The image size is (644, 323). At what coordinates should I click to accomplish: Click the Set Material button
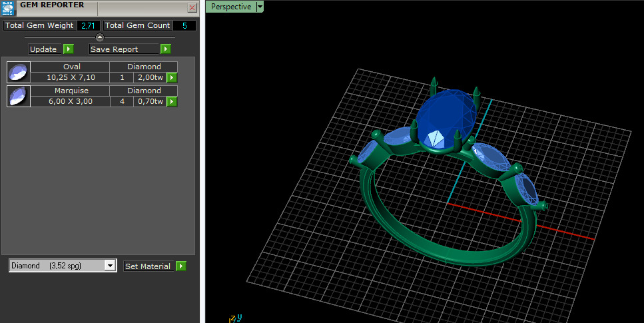[149, 266]
